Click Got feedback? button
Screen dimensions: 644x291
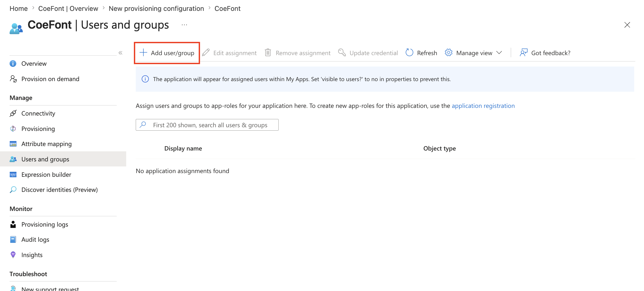click(x=545, y=53)
